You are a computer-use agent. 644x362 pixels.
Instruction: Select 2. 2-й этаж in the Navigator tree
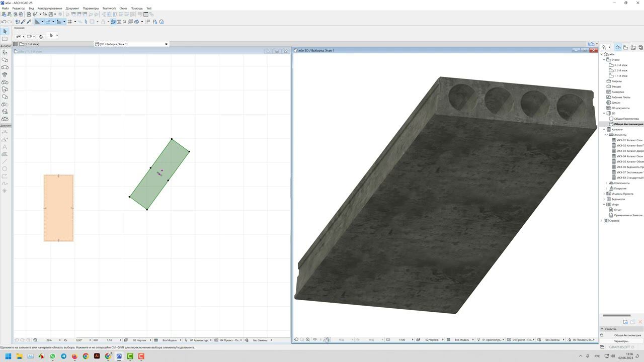click(x=620, y=70)
